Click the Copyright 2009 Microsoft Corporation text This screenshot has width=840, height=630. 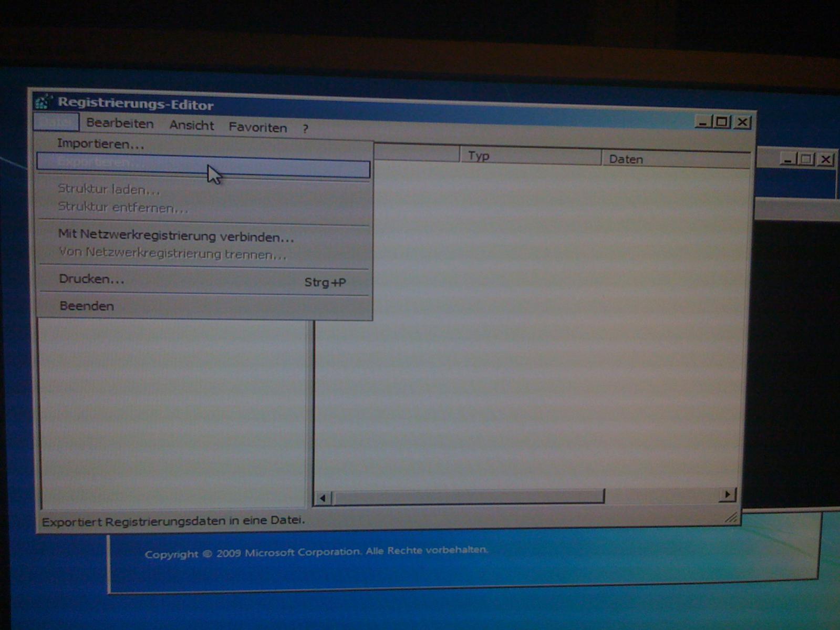[x=316, y=552]
